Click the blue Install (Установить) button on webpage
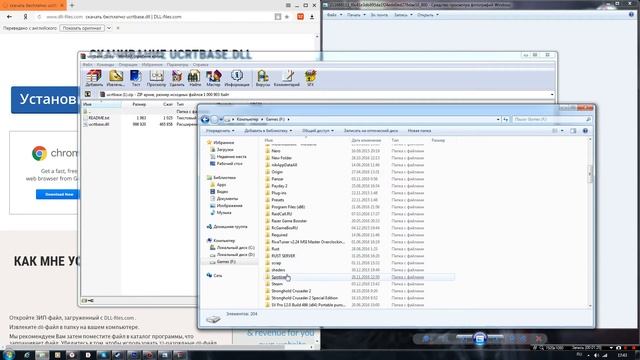The image size is (640, 360). pyautogui.click(x=45, y=100)
